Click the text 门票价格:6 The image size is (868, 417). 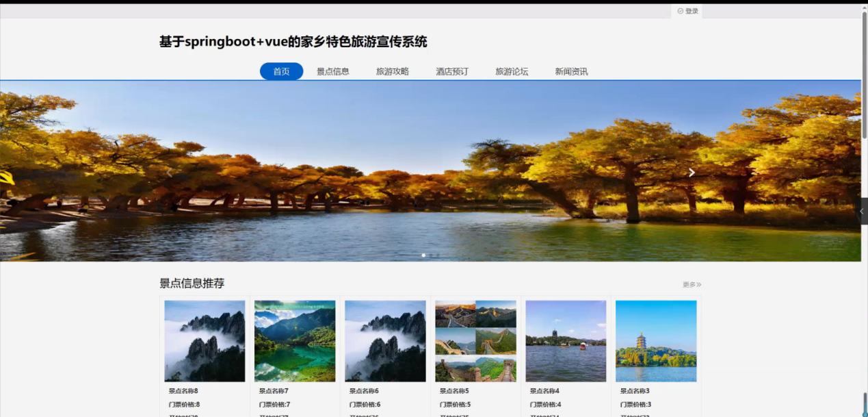365,405
